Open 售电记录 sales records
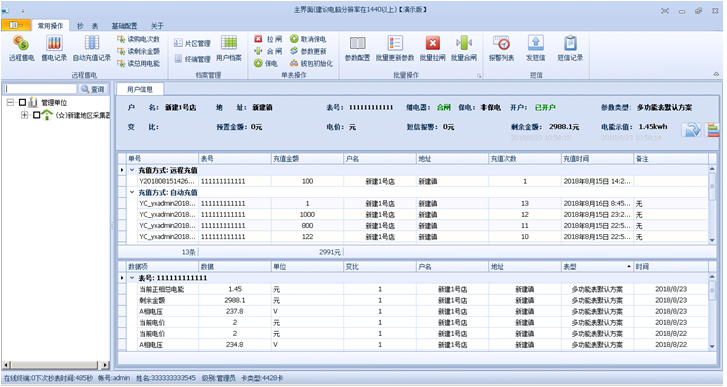 coord(54,48)
